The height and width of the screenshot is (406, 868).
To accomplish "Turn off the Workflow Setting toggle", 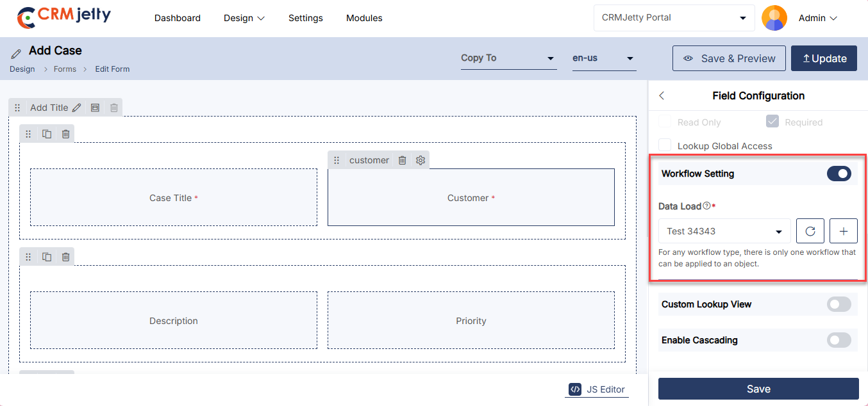I will pyautogui.click(x=839, y=174).
